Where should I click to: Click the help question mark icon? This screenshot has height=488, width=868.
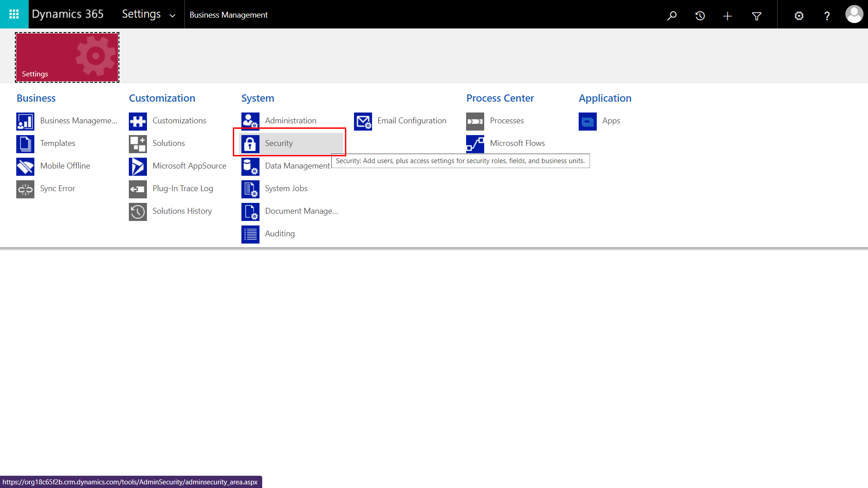pos(827,16)
